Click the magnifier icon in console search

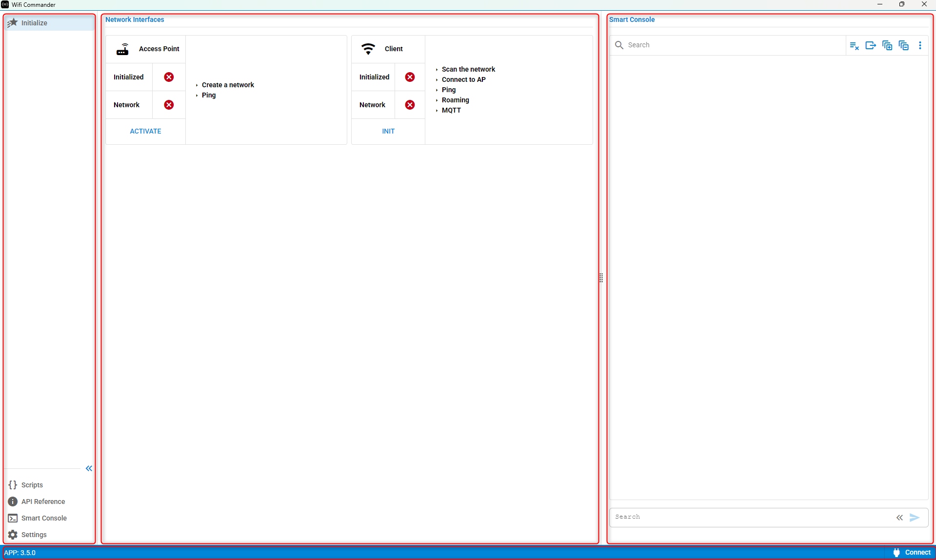tap(619, 45)
